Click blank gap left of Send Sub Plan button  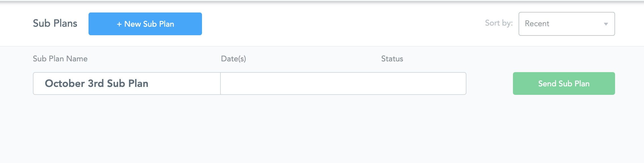pos(489,83)
